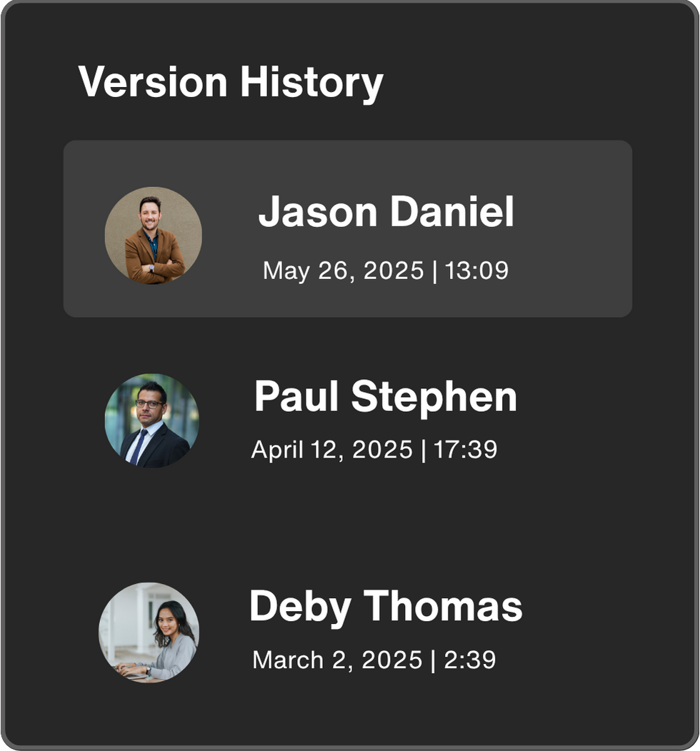Click Jason Daniel's profile photo
The image size is (700, 751).
point(153,236)
